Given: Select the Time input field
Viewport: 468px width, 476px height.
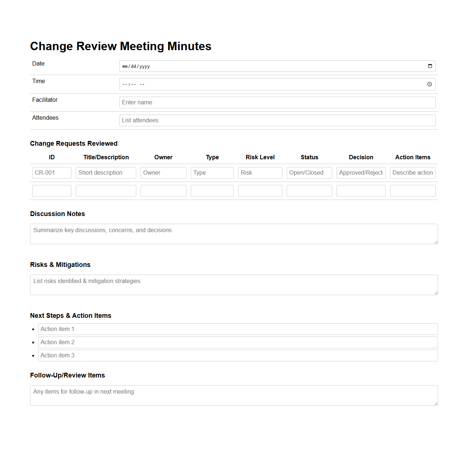Looking at the screenshot, I should pyautogui.click(x=256, y=84).
